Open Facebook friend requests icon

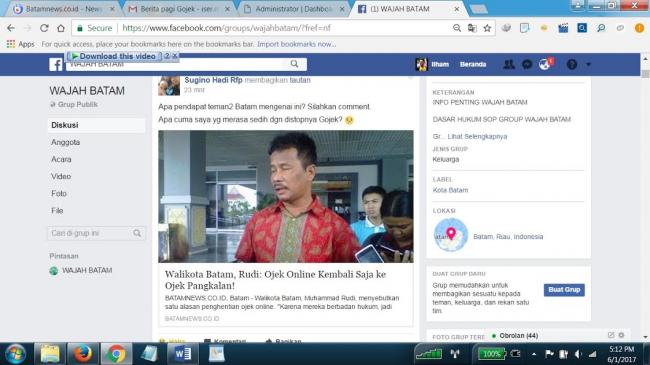509,64
